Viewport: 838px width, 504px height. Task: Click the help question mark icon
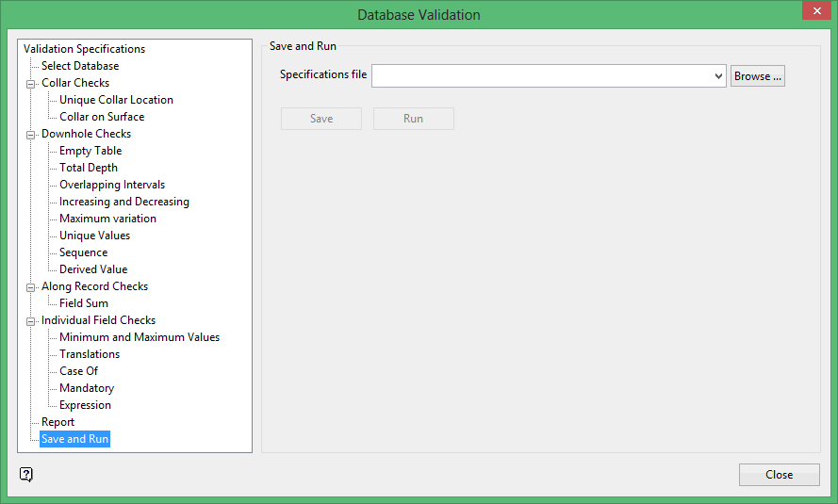(26, 474)
